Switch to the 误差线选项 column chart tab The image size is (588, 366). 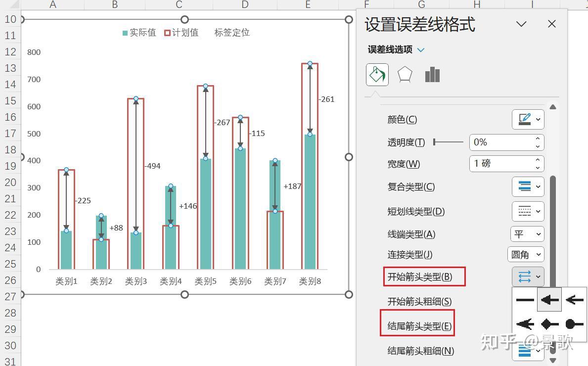[x=432, y=74]
